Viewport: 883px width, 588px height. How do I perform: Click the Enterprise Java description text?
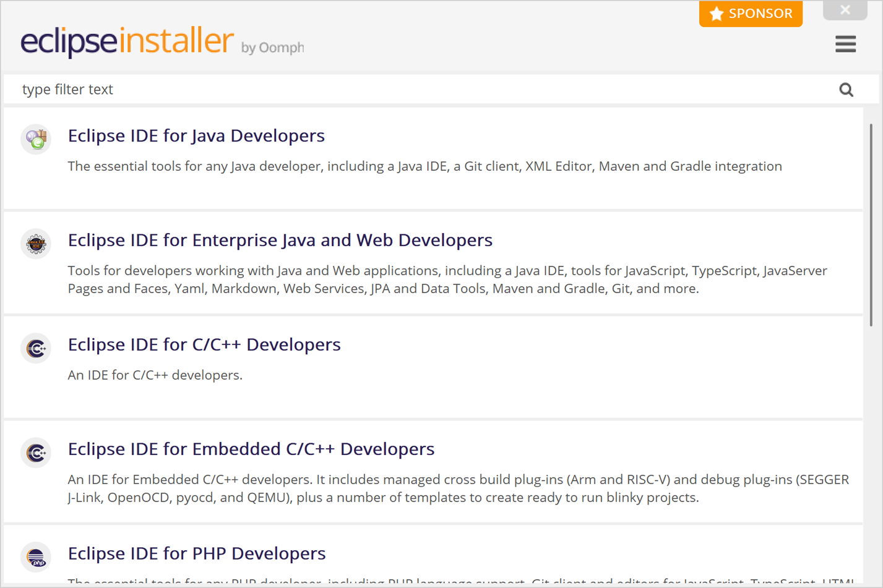coord(447,279)
